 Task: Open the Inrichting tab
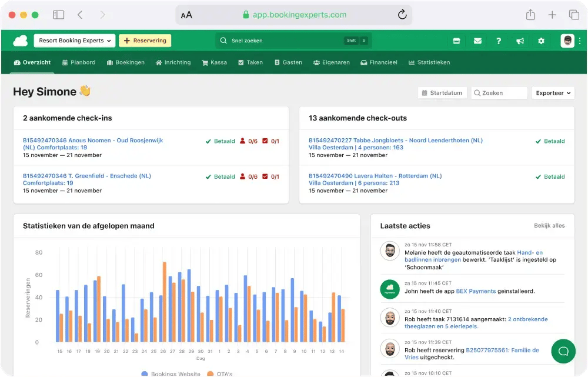pos(173,63)
